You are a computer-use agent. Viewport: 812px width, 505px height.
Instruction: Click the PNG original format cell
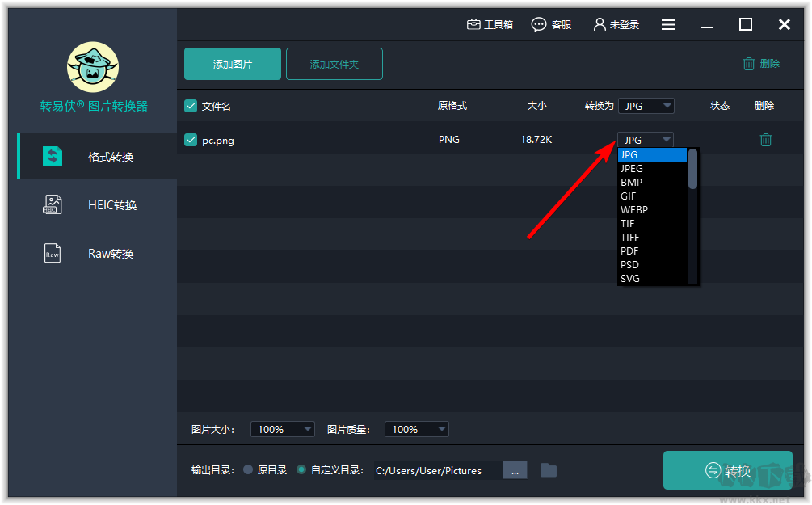[449, 139]
